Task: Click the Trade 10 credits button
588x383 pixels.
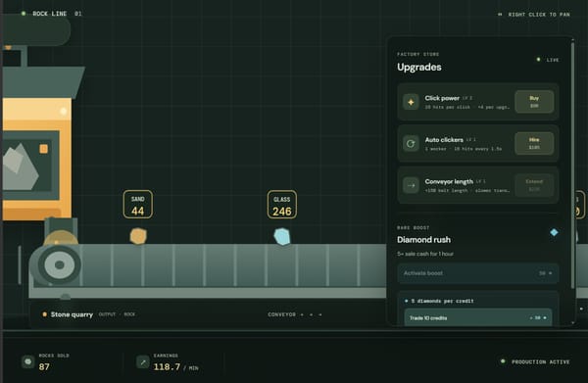Action: point(478,317)
